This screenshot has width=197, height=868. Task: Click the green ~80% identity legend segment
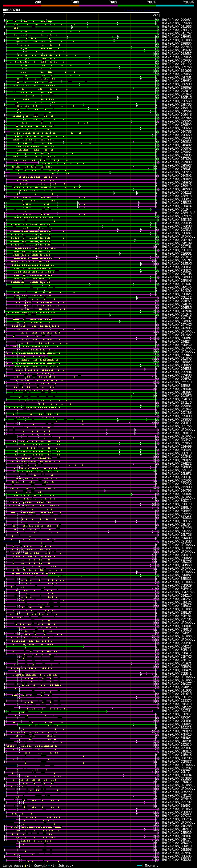point(137,6)
